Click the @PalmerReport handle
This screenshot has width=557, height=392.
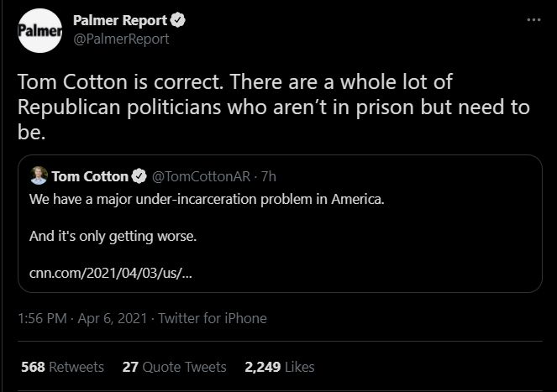(121, 39)
